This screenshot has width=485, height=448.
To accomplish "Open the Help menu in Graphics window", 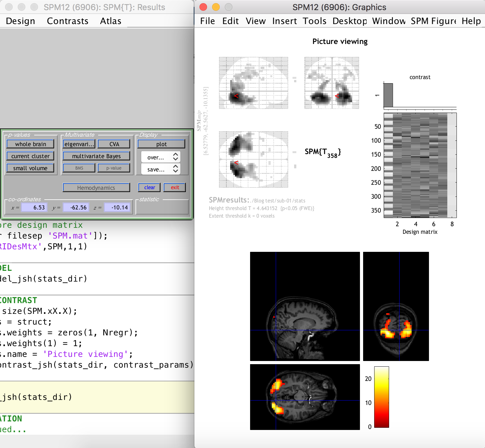I will coord(471,21).
